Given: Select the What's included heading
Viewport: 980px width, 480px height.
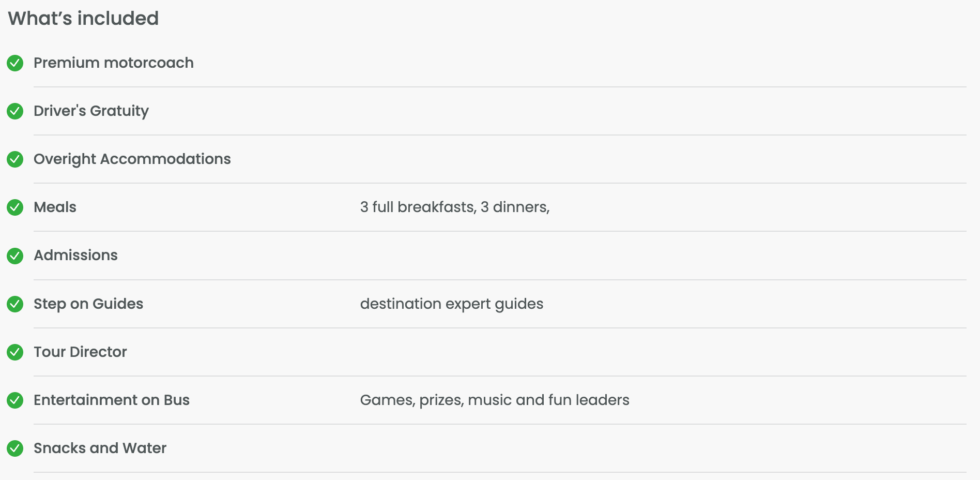Looking at the screenshot, I should (83, 19).
